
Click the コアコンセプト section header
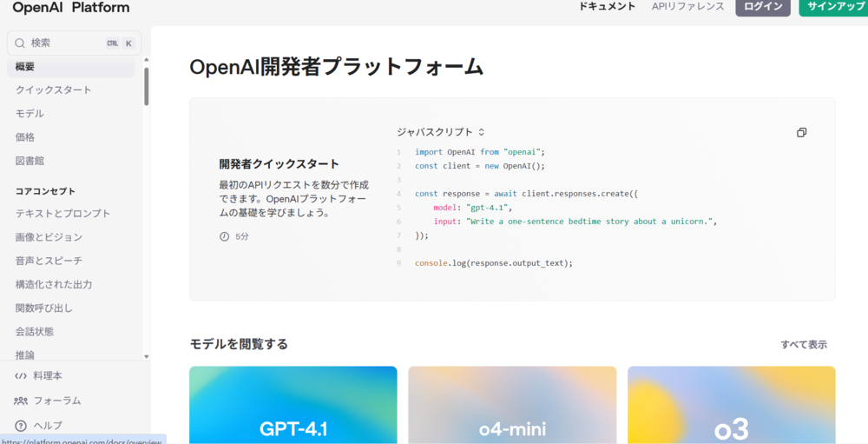point(45,191)
